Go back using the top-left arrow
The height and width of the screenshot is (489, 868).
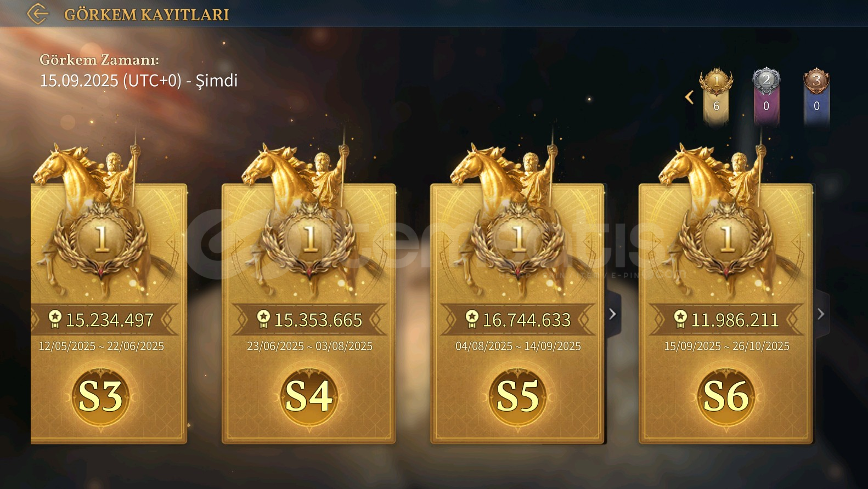click(x=37, y=14)
